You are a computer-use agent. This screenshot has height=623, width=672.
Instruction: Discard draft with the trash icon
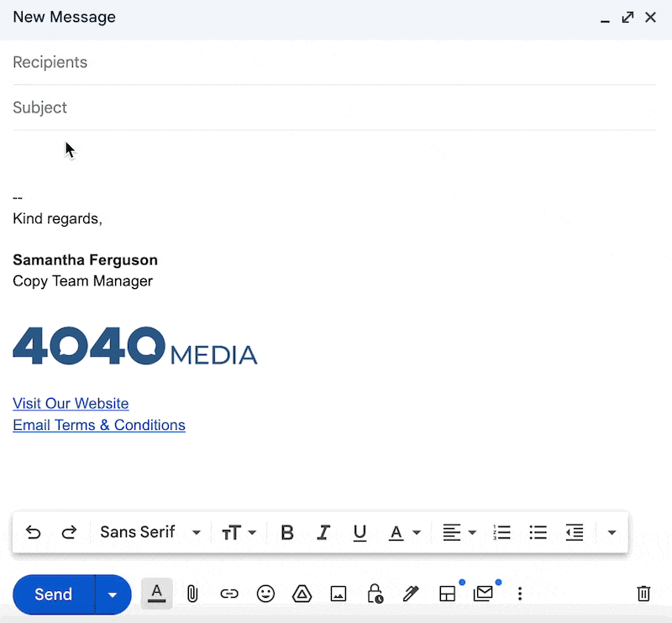(643, 594)
